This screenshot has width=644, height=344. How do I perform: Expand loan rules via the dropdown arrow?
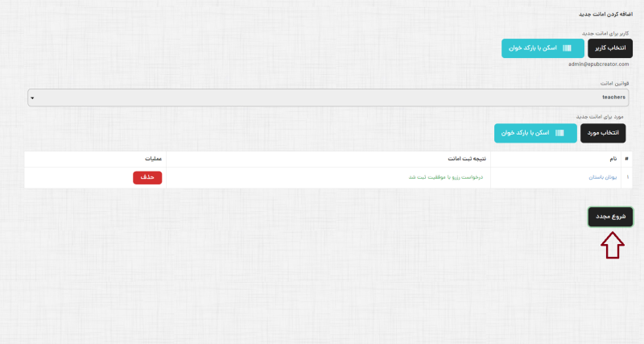32,97
